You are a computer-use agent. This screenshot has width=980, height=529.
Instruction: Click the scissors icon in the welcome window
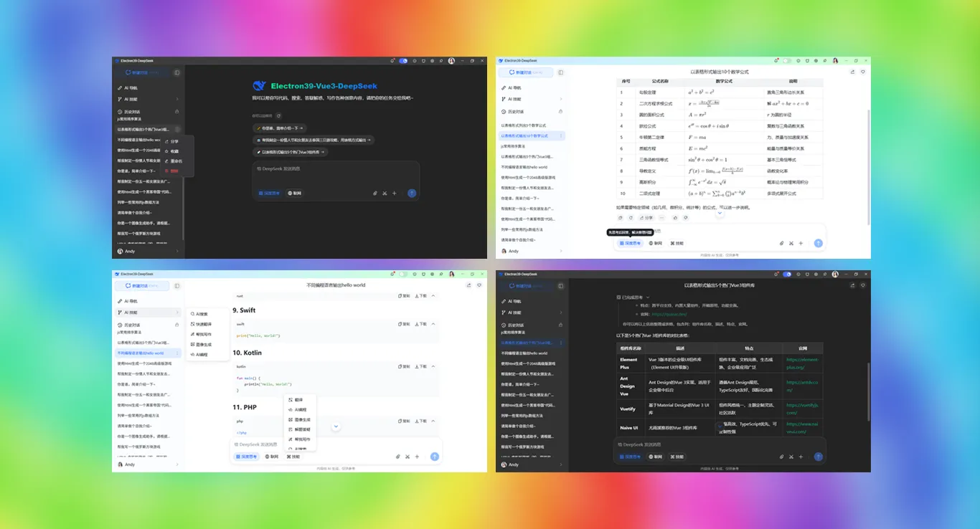pyautogui.click(x=385, y=193)
